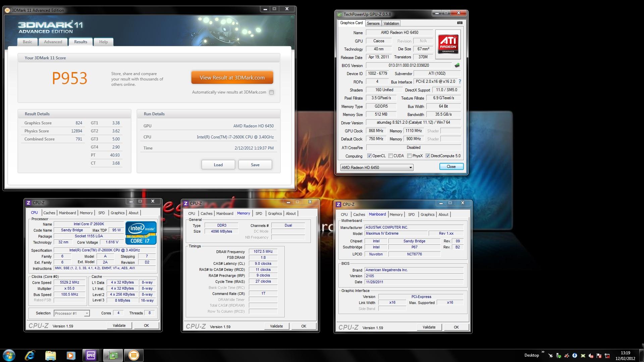This screenshot has height=362, width=644.
Task: Click Load button in Run Details
Action: [x=218, y=165]
